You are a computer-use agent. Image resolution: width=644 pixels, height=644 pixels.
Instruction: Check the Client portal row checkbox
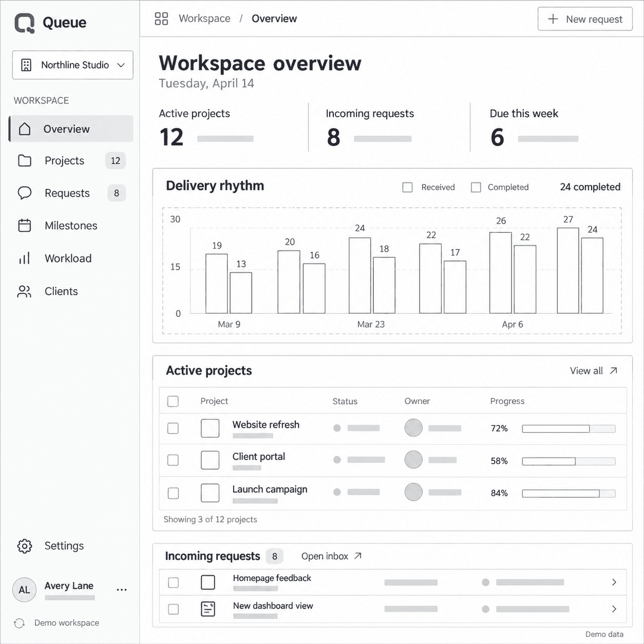coord(173,460)
